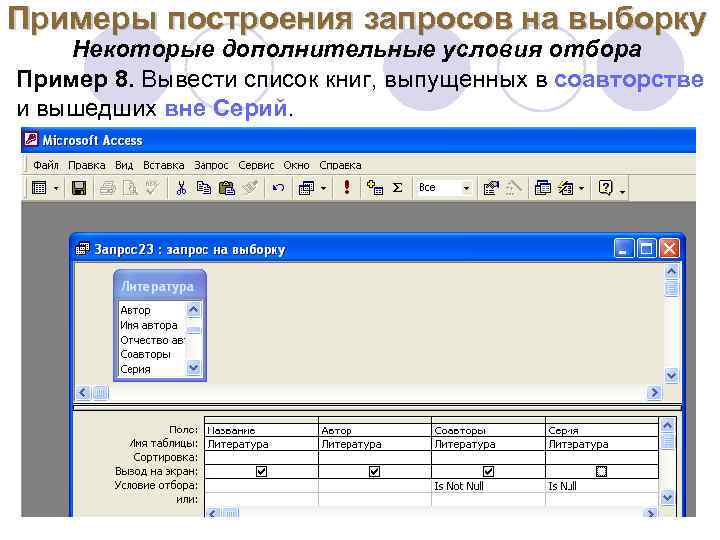Toggle Totals with the Sigma icon

coord(398,188)
